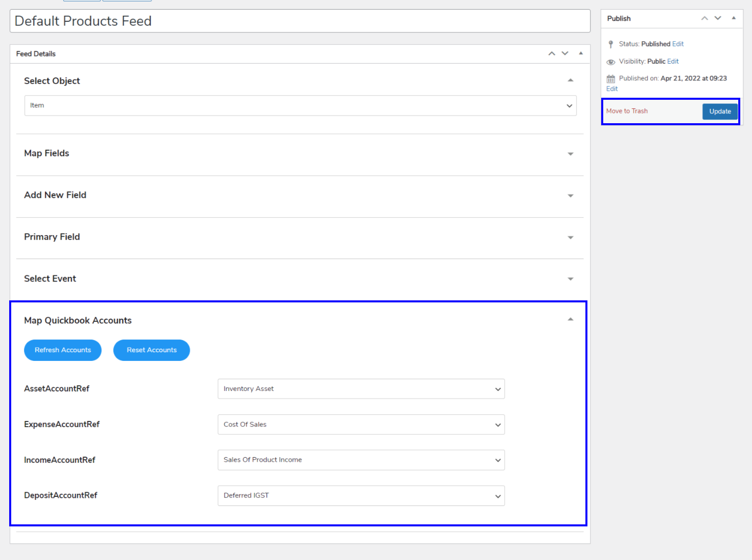The height and width of the screenshot is (560, 752).
Task: Expand the Primary Field section
Action: (571, 237)
